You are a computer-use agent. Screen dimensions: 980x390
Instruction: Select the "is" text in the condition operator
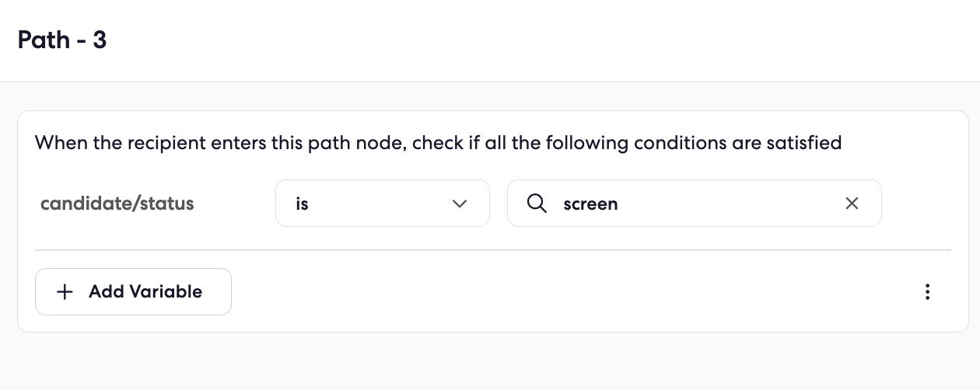(302, 204)
